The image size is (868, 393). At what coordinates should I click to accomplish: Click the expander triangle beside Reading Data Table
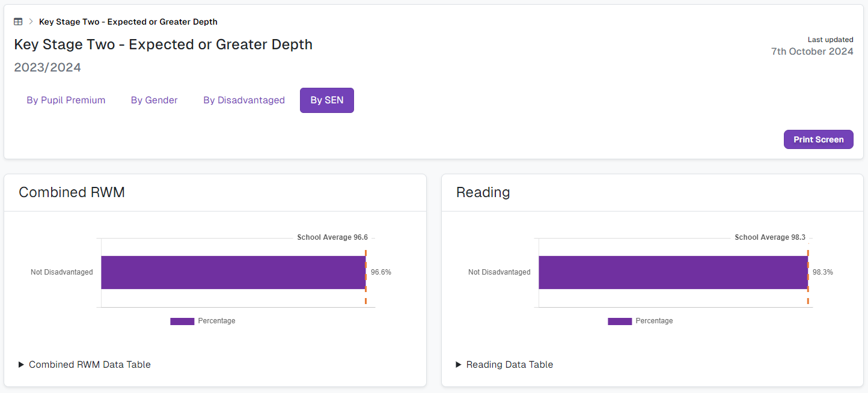pyautogui.click(x=458, y=364)
